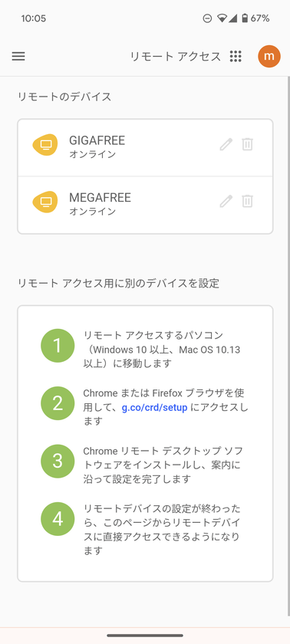Open the hamburger navigation menu

coord(18,56)
